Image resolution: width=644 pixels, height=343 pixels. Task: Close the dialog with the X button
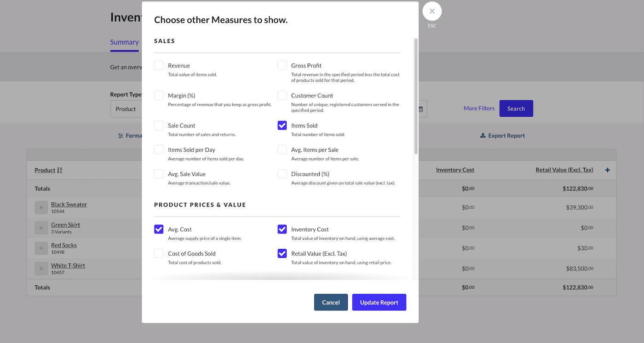pos(432,11)
